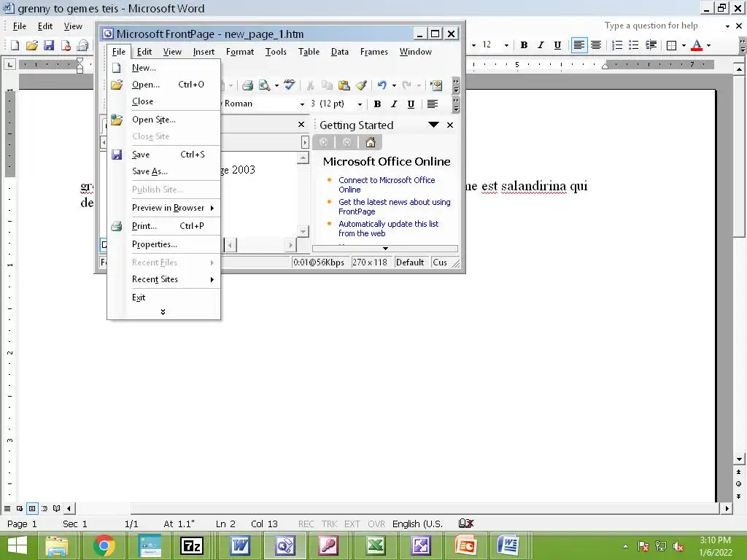Click the Default status bar button in FrontPage
747x560 pixels.
[410, 262]
